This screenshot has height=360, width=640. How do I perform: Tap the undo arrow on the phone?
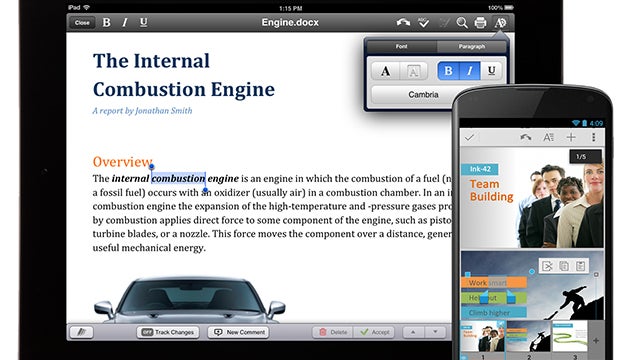(526, 138)
